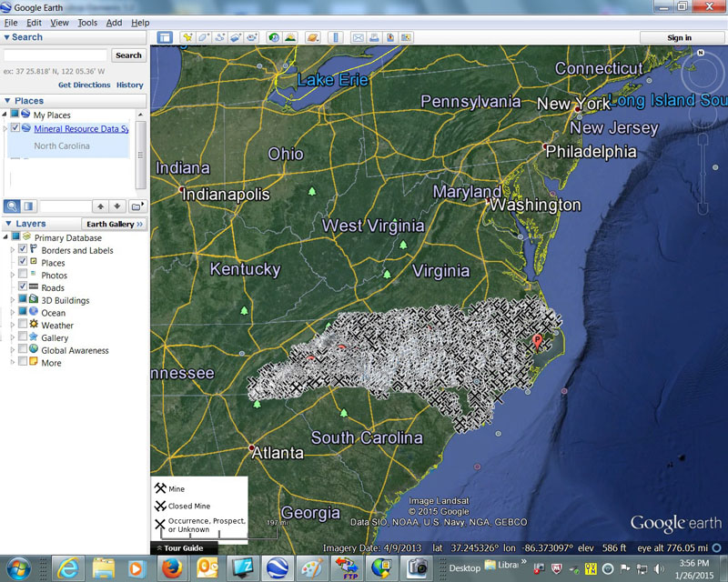Collapse Primary Database tree node
Image resolution: width=728 pixels, height=582 pixels.
pyautogui.click(x=5, y=236)
